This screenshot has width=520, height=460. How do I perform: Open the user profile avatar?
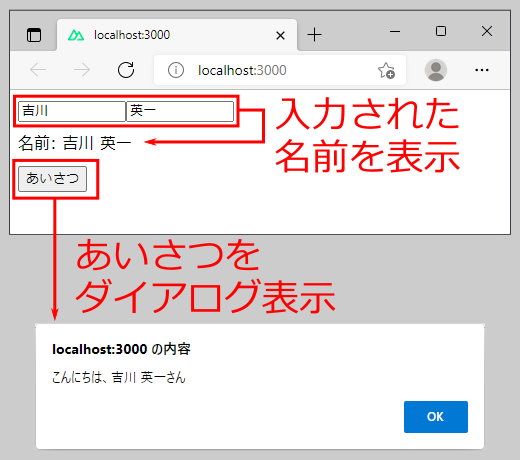(436, 70)
